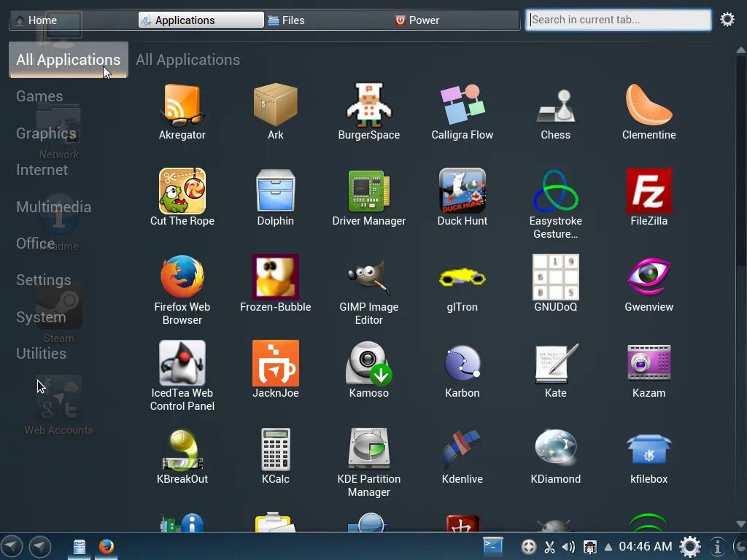Start the BurgerSpace game
Screen dimensions: 747x560
(368, 112)
